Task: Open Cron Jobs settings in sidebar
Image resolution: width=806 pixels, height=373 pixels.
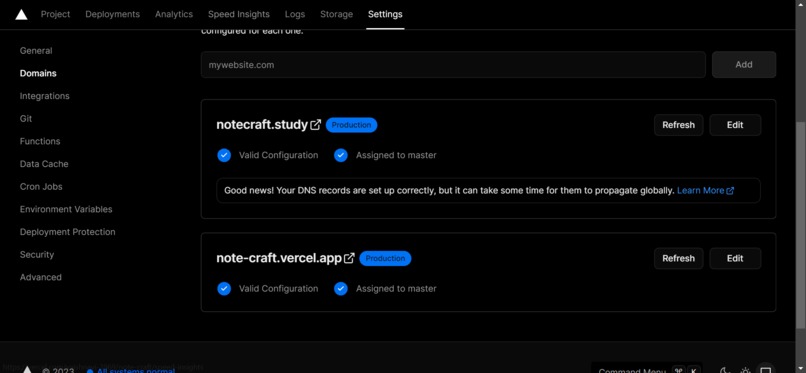Action: point(41,186)
